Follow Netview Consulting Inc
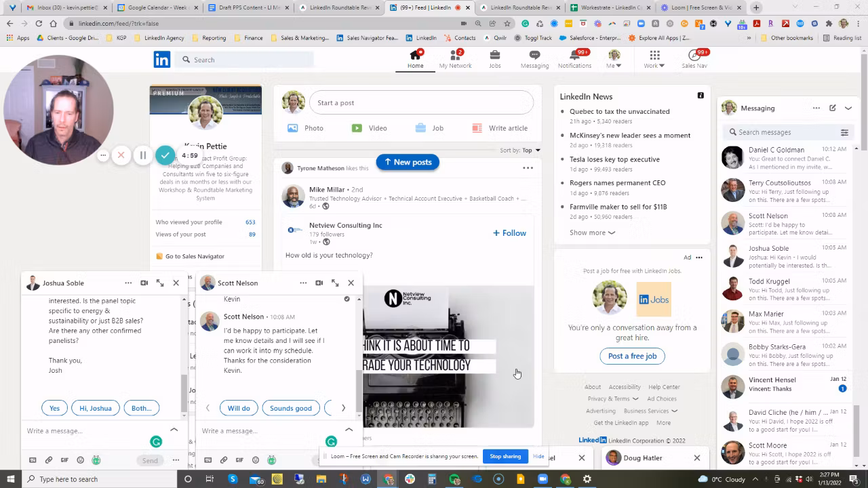The height and width of the screenshot is (488, 868). 509,232
